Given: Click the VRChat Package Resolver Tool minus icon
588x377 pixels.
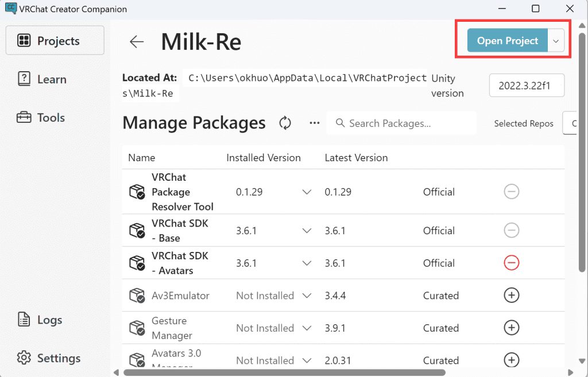Looking at the screenshot, I should (511, 192).
